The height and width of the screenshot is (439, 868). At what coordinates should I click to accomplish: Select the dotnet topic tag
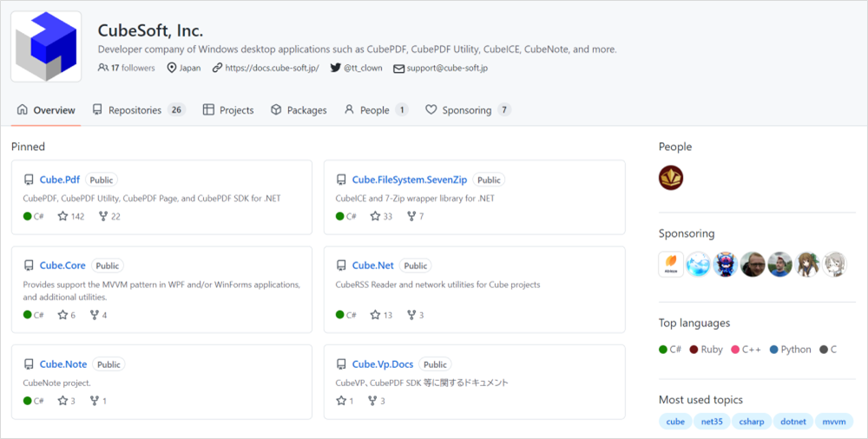tap(793, 422)
